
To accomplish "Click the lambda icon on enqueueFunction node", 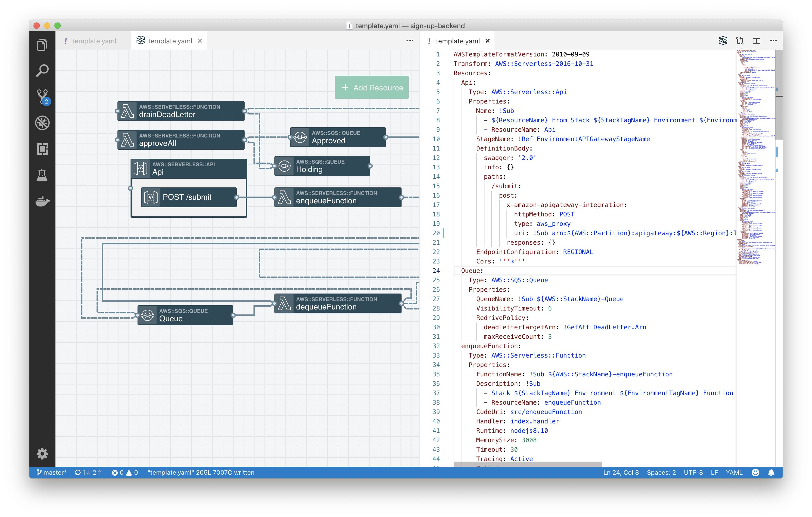I will (285, 197).
